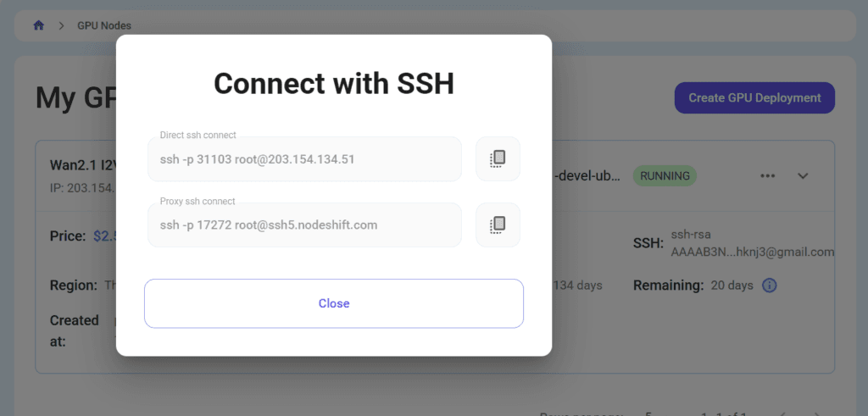The image size is (868, 416).
Task: Click the Connect with SSH heading
Action: point(334,84)
